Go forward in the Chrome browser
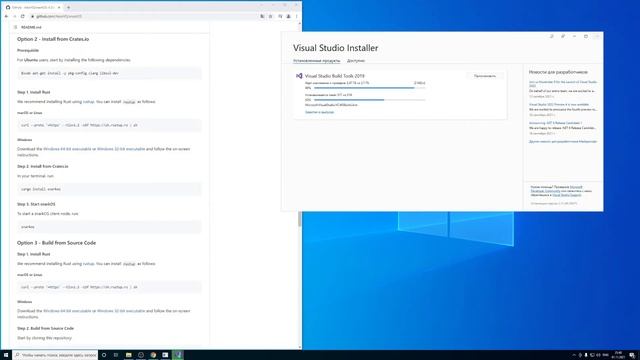This screenshot has height=360, width=640. pyautogui.click(x=14, y=16)
